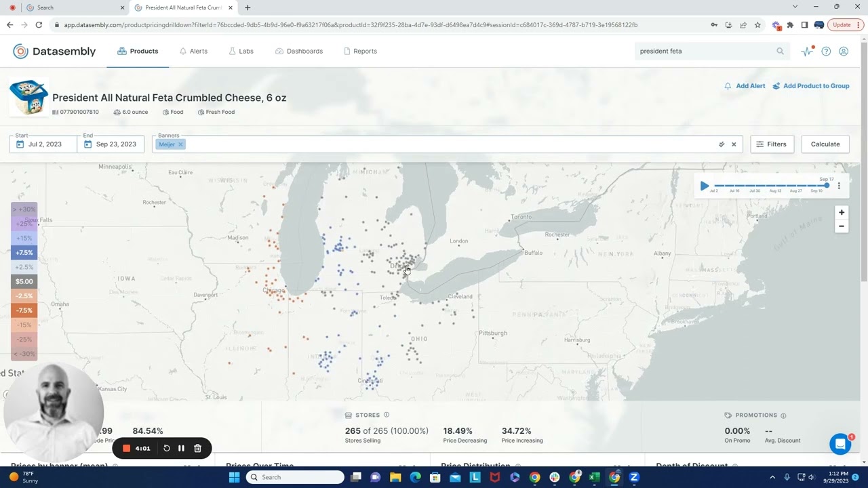Select the -2.5% legend swatch
Image resolution: width=868 pixels, height=488 pixels.
(24, 296)
